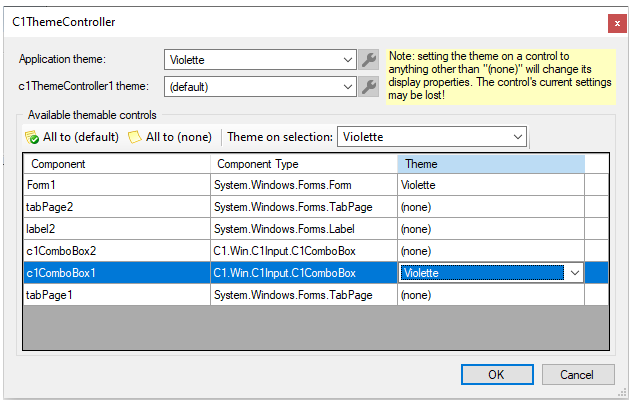The height and width of the screenshot is (406, 633).
Task: Click the Theme column header
Action: click(x=490, y=163)
